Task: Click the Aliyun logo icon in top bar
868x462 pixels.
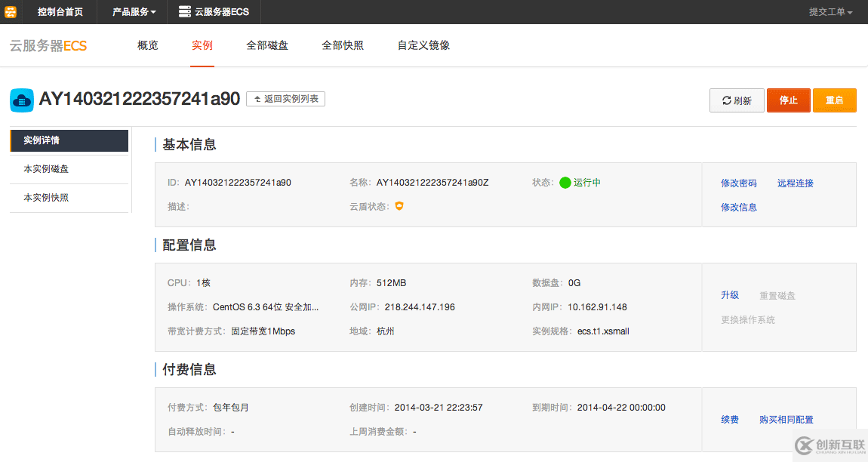Action: pos(11,11)
